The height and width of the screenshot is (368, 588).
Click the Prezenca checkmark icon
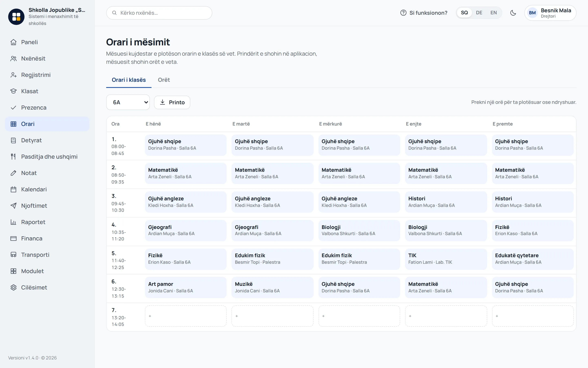click(14, 108)
